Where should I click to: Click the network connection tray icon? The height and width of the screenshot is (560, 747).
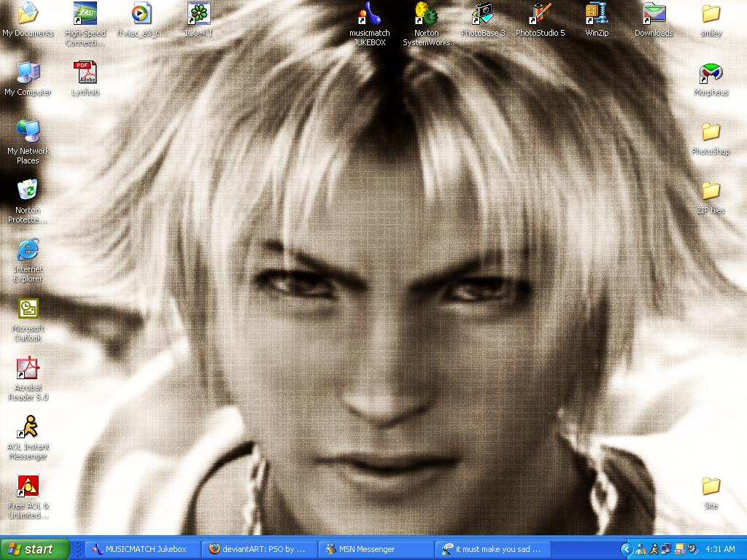[666, 550]
